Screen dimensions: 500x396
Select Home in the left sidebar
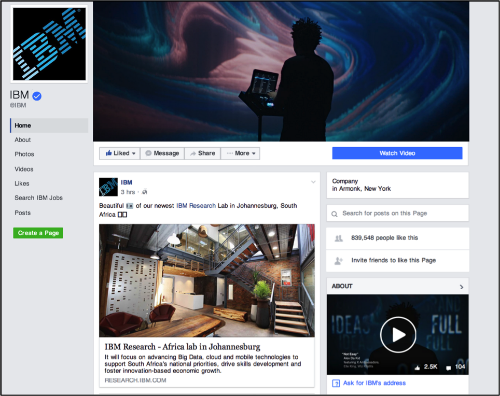[49, 125]
